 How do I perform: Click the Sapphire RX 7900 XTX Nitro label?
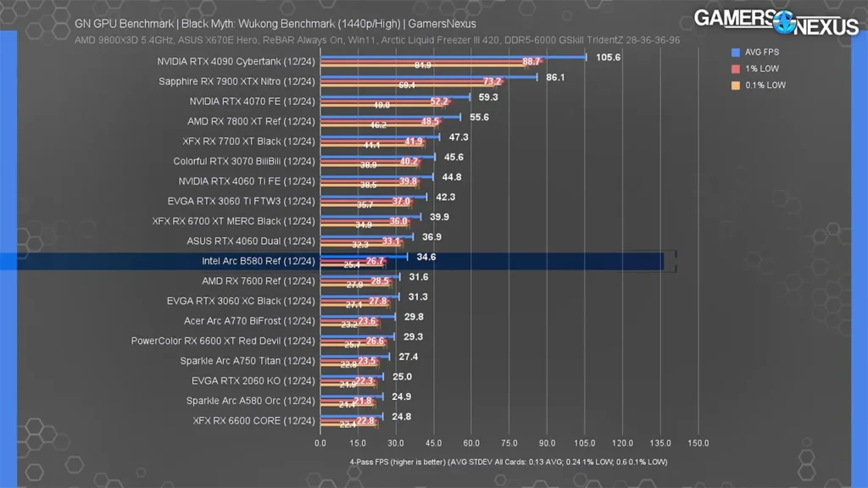click(237, 81)
